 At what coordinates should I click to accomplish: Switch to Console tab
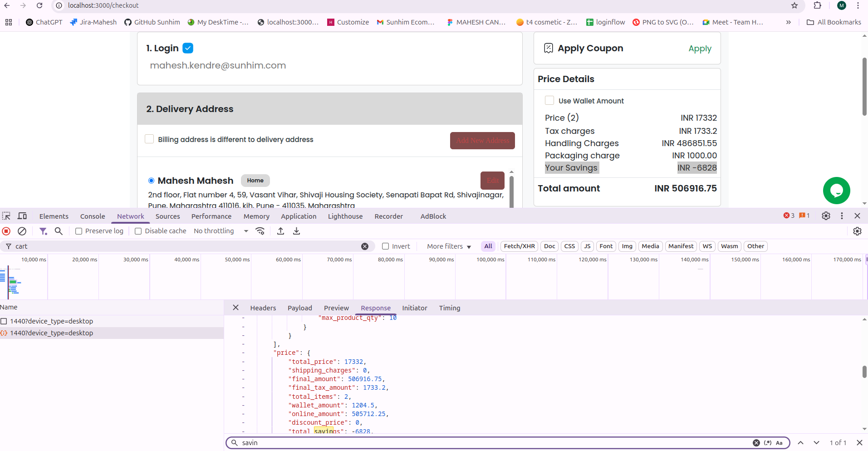click(93, 216)
